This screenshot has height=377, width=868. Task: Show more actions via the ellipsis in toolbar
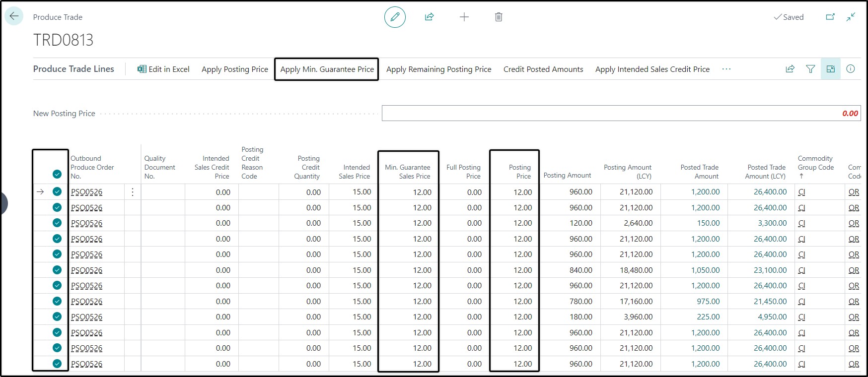click(726, 69)
